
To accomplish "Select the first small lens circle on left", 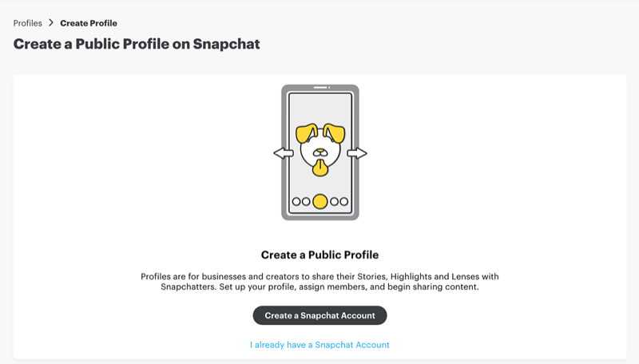I will tap(296, 201).
